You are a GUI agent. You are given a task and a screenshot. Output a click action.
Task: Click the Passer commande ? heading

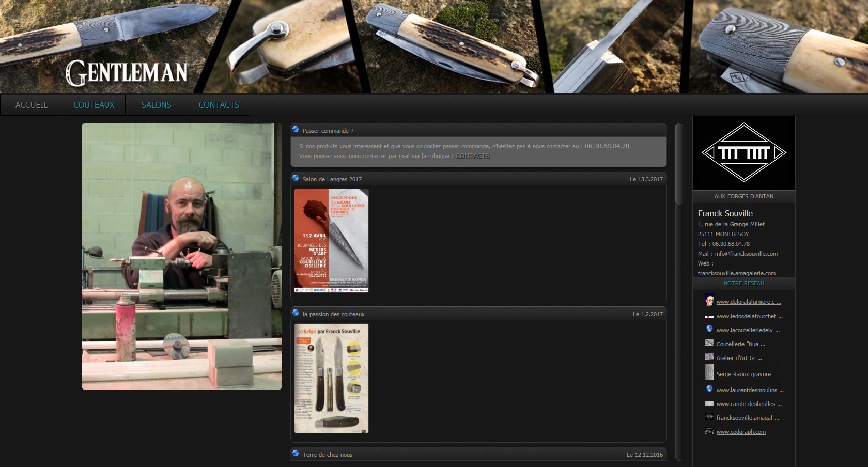[328, 131]
